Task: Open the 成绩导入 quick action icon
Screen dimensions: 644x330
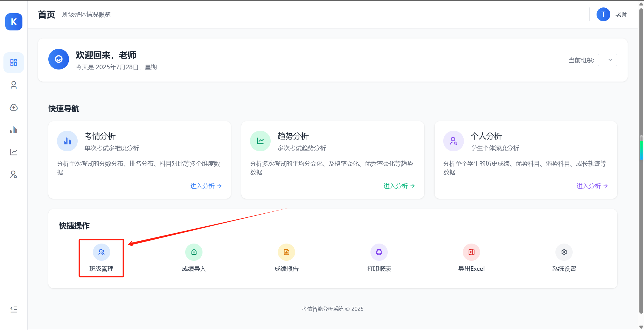Action: tap(194, 252)
